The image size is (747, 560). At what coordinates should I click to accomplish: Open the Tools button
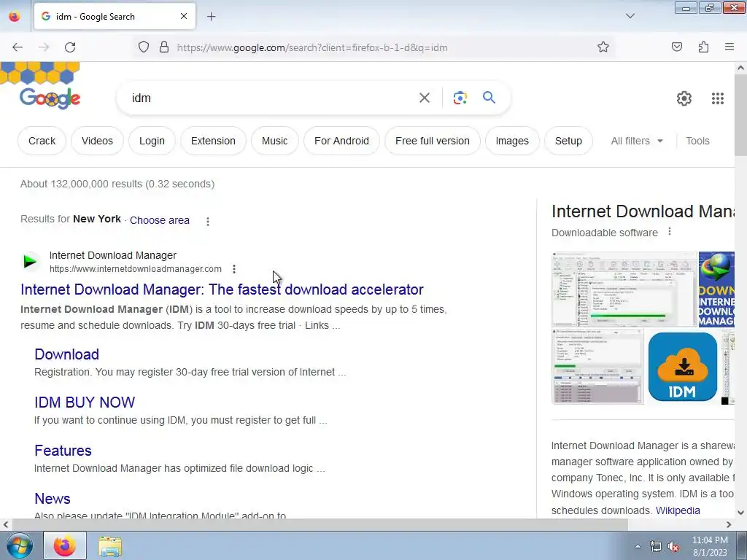697,141
